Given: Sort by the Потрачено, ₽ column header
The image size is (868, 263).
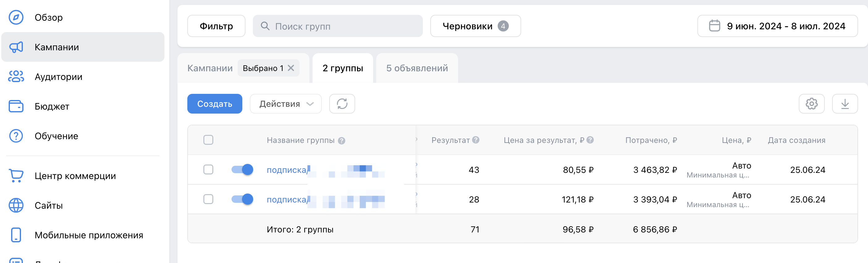Looking at the screenshot, I should pos(651,140).
